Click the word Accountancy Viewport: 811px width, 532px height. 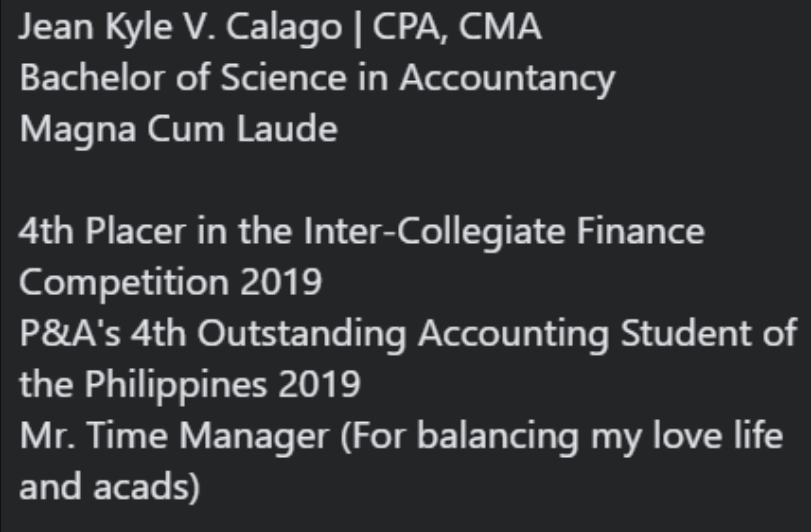point(507,79)
